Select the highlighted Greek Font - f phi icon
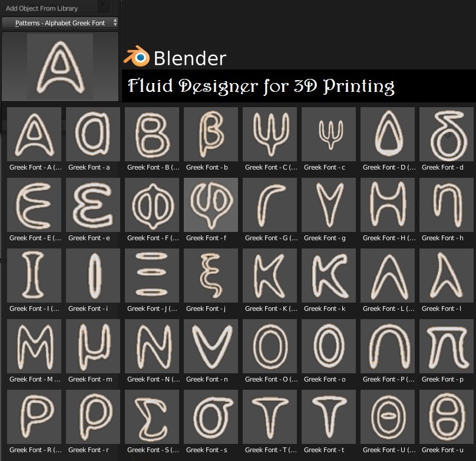The image size is (476, 461). (x=211, y=205)
